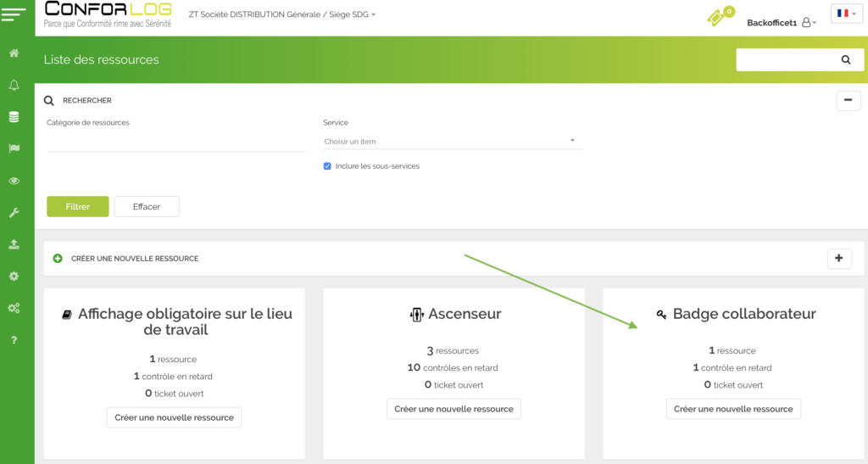The width and height of the screenshot is (868, 464).
Task: Open the hamburger menu in the sidebar
Action: 14,14
